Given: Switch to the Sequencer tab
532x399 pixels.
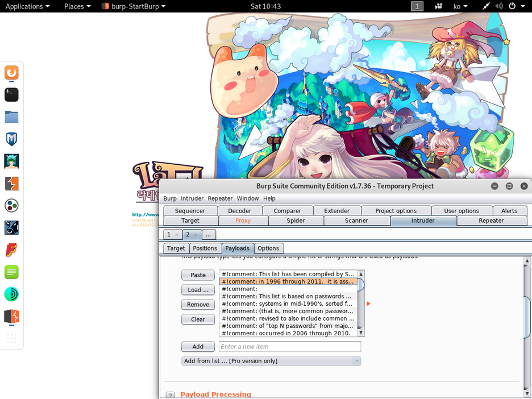Looking at the screenshot, I should [x=190, y=211].
